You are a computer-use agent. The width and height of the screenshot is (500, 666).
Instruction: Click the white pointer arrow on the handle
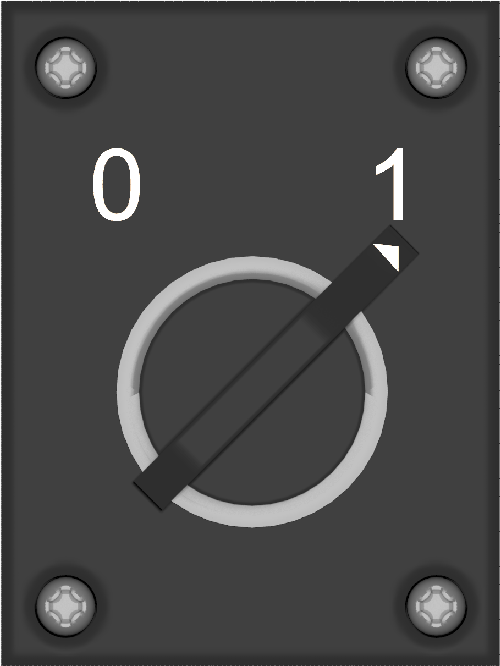(390, 255)
